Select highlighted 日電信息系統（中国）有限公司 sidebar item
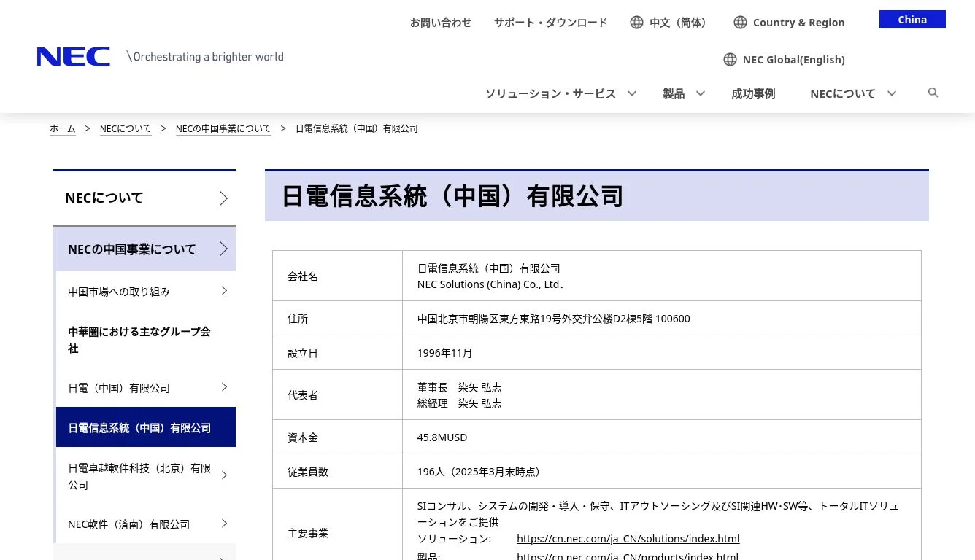 (146, 427)
